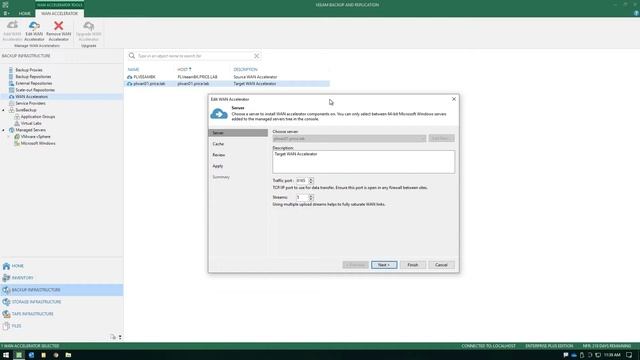Open the application main menu button
Screen dimensions: 640x360
pyautogui.click(x=6, y=13)
